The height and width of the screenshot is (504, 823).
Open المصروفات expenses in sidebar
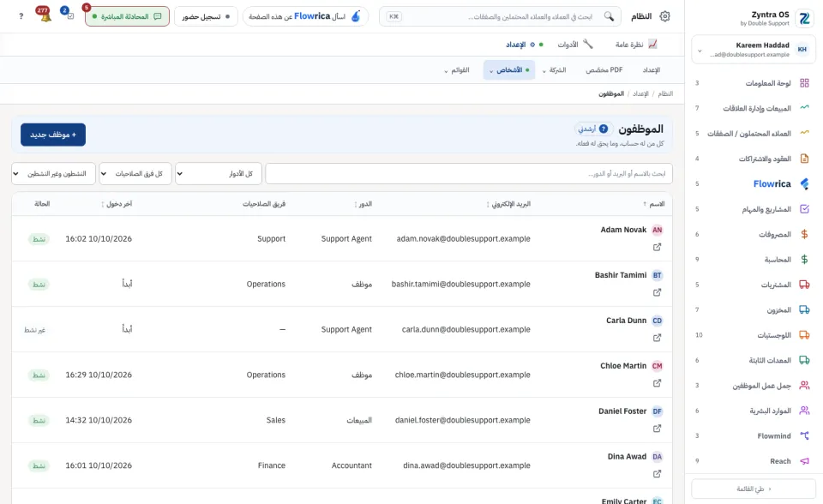754,234
